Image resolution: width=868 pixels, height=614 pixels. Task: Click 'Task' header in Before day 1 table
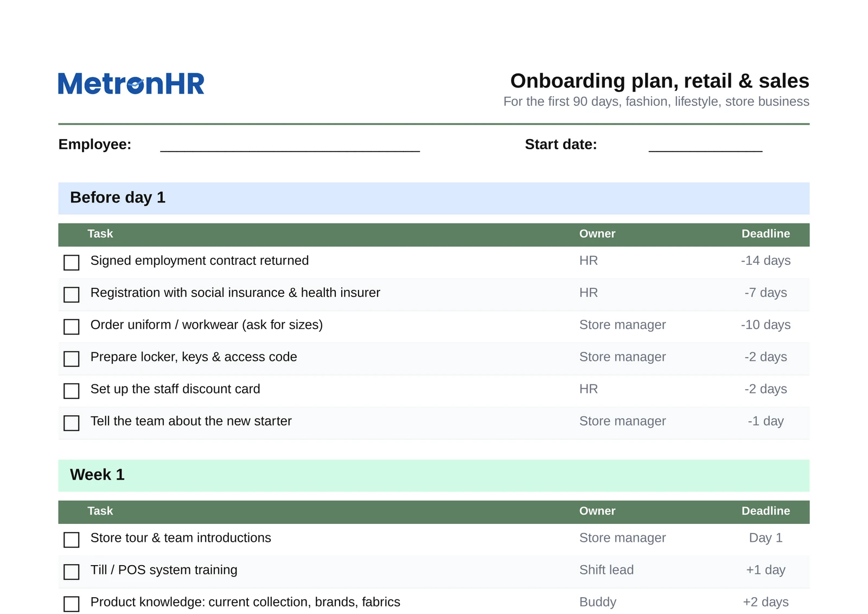100,234
